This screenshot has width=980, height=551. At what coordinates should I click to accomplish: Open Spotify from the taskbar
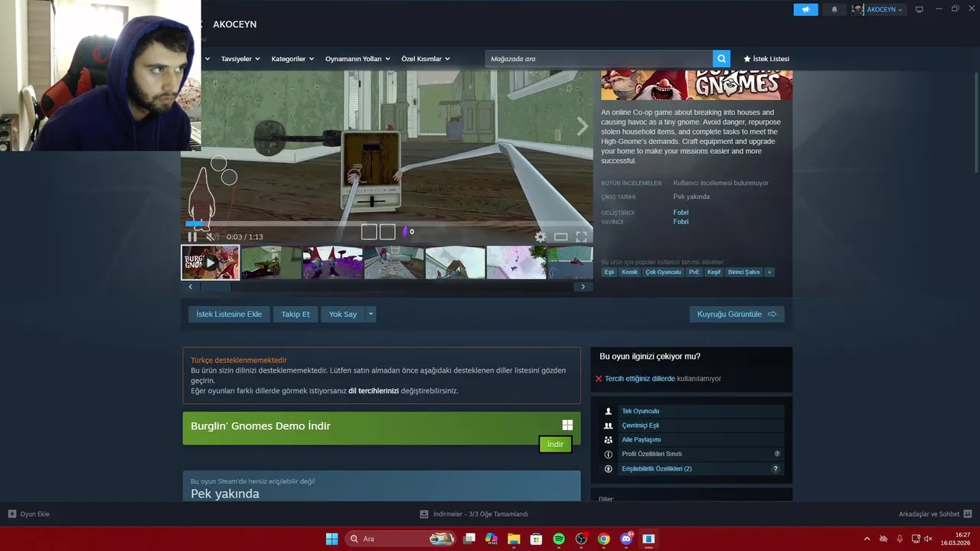pyautogui.click(x=559, y=539)
